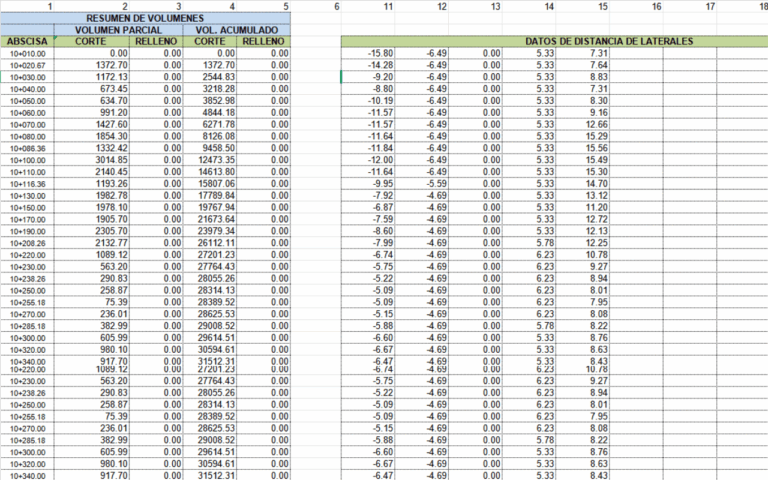Screen dimensions: 768x480
Task: Select the cell showing 11.20
Action: click(582, 207)
